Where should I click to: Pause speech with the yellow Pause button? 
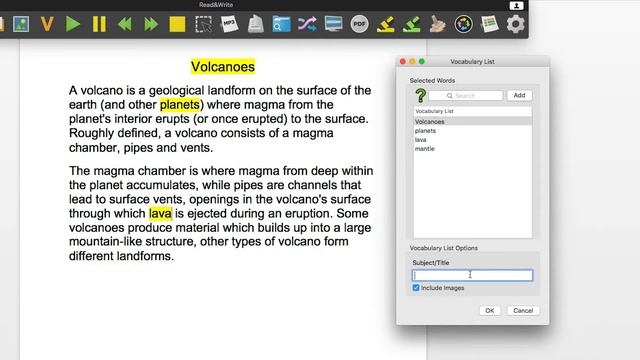point(99,24)
